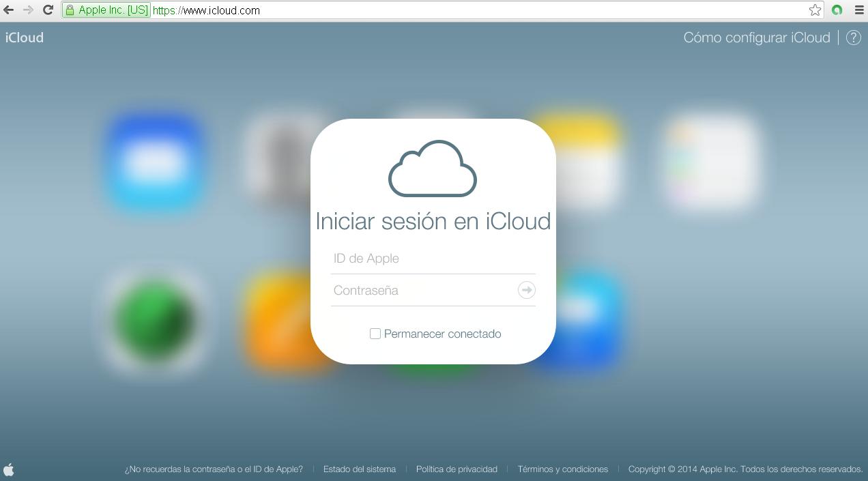Bookmark this page with the star icon

815,10
